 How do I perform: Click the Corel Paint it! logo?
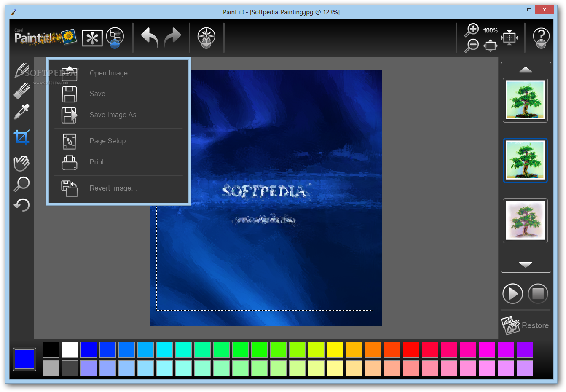click(x=45, y=37)
